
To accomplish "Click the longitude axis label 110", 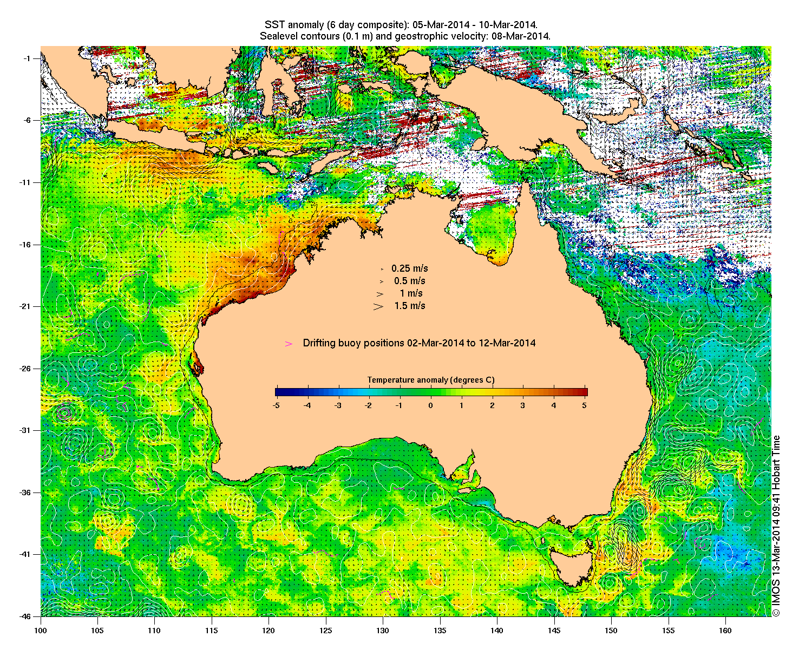I will (x=154, y=631).
